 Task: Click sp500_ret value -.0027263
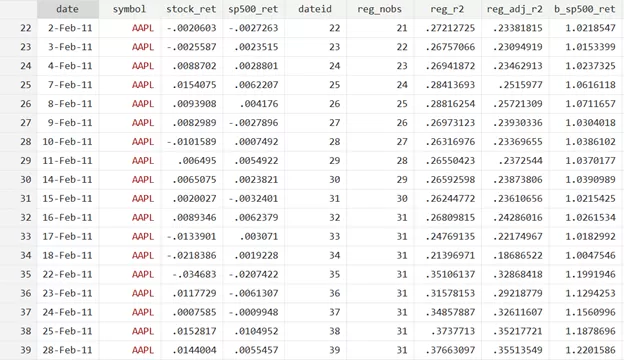click(x=254, y=28)
